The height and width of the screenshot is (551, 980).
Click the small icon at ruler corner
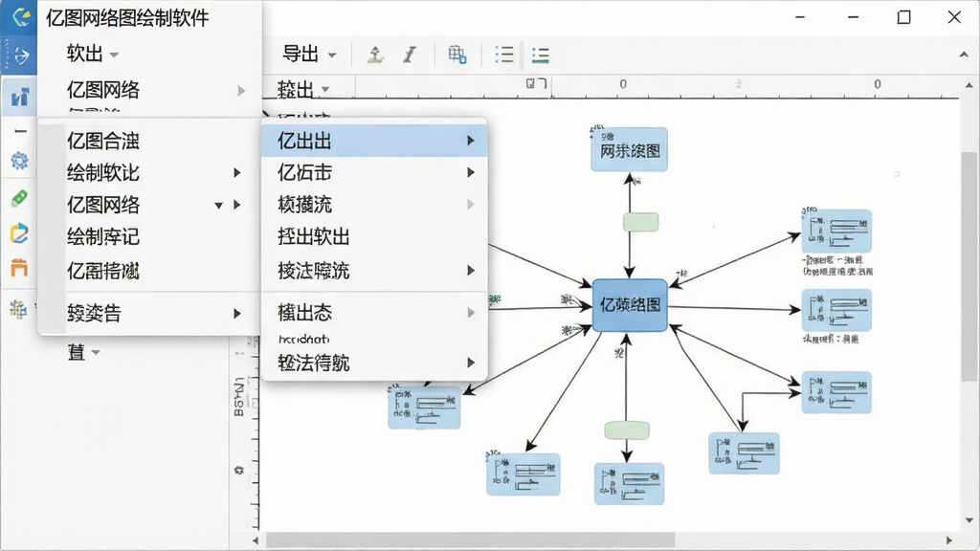point(536,83)
